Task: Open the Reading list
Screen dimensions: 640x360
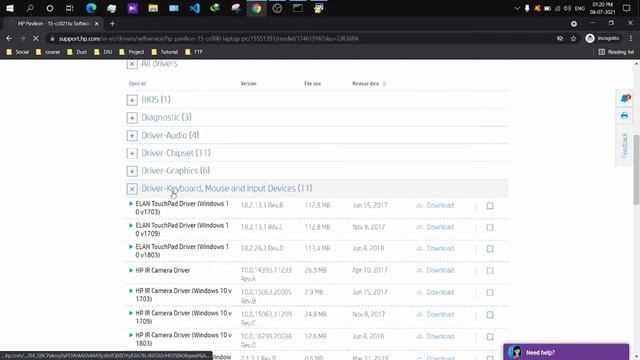Action: click(616, 52)
